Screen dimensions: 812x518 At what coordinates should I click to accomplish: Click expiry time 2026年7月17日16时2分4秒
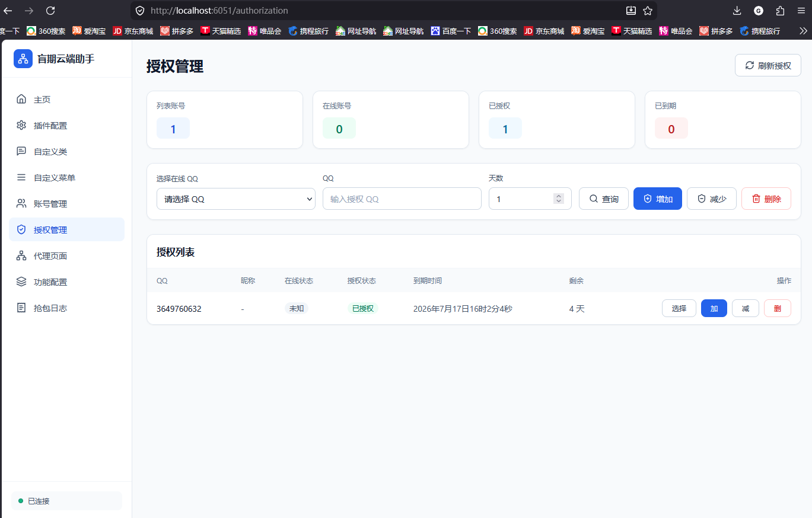tap(463, 309)
